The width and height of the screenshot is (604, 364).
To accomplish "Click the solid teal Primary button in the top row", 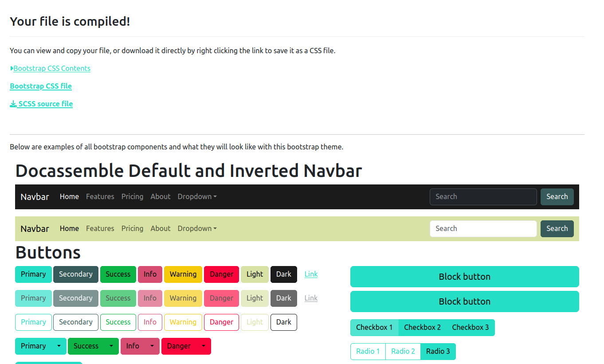I will 33,274.
